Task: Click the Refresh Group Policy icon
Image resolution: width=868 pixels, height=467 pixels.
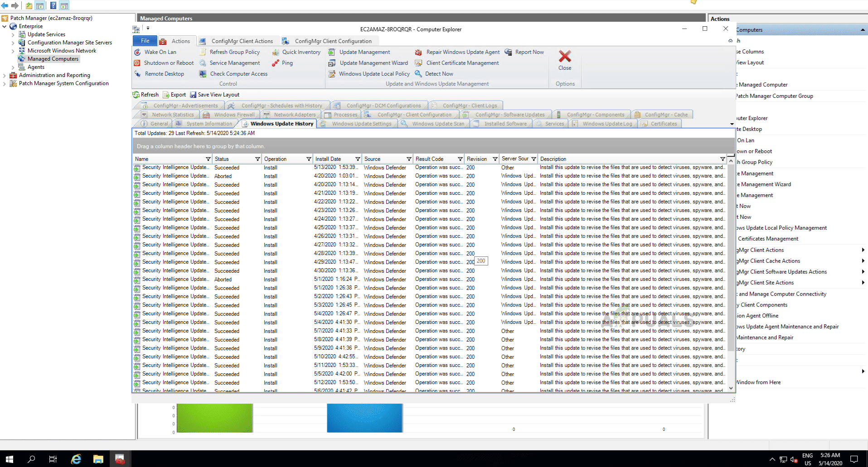Action: tap(203, 52)
